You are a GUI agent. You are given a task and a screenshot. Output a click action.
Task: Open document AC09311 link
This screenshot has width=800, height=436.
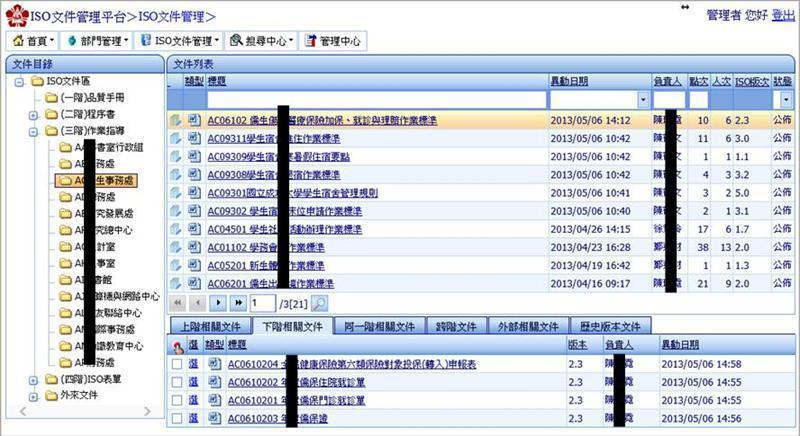pos(273,139)
